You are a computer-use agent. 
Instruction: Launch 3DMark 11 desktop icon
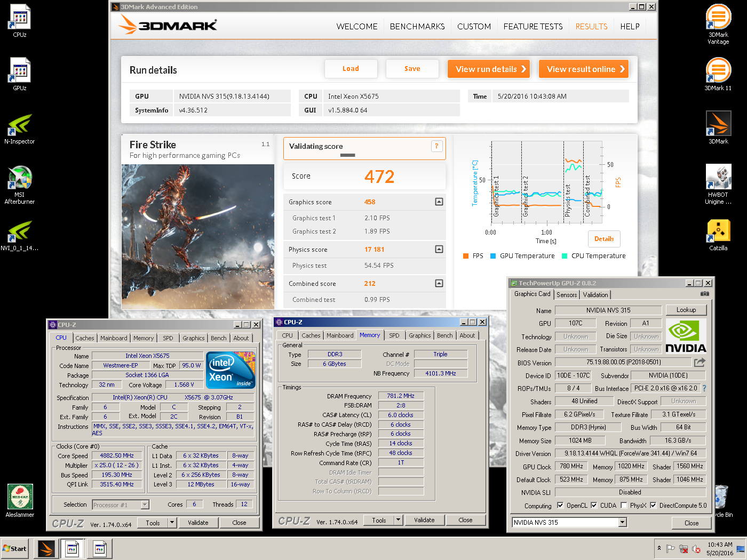pos(718,74)
